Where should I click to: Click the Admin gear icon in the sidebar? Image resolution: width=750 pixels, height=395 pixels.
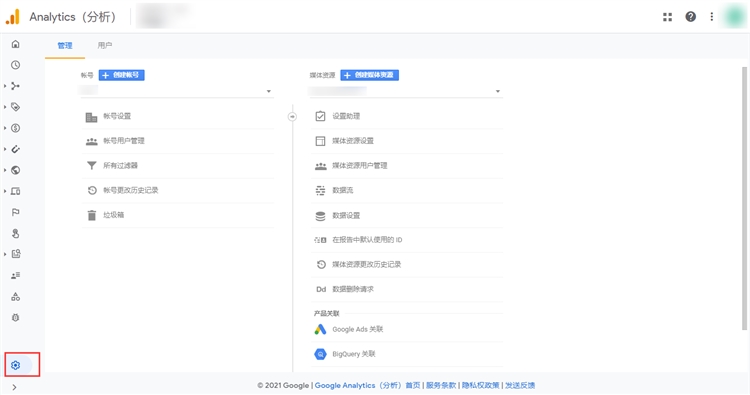[16, 365]
